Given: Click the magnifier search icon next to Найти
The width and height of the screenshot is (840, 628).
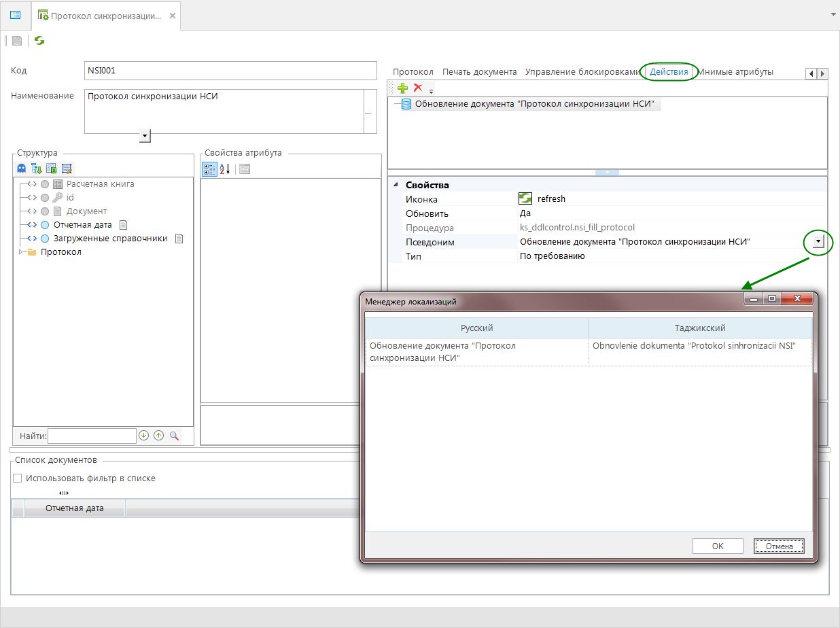Looking at the screenshot, I should pyautogui.click(x=174, y=436).
